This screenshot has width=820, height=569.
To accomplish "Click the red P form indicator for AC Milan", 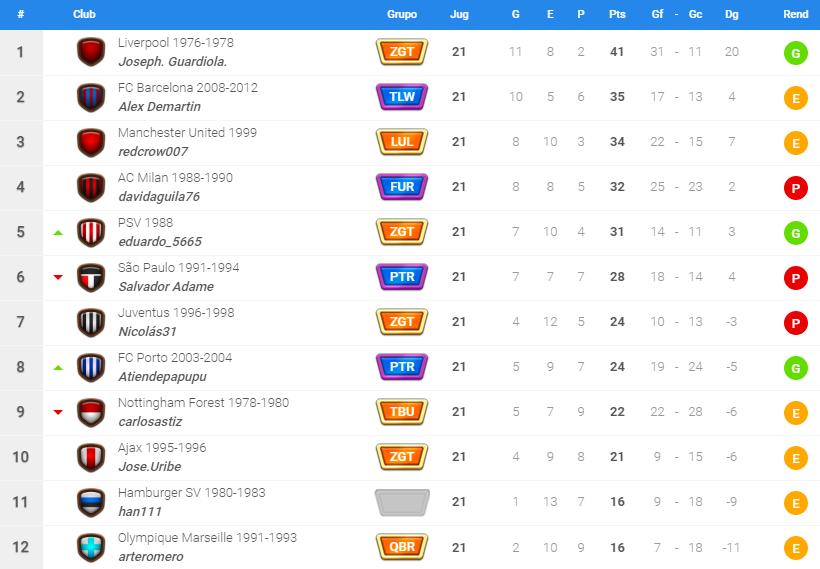I will 795,188.
